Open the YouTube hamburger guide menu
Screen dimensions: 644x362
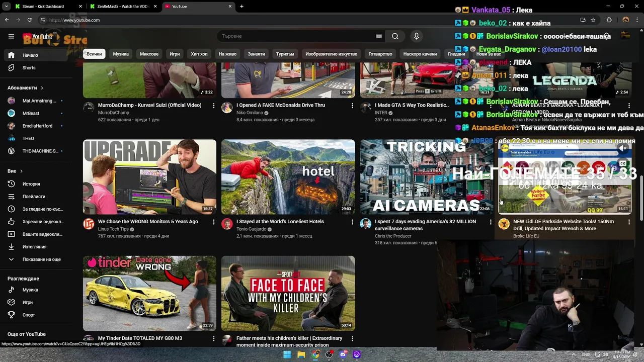[11, 36]
